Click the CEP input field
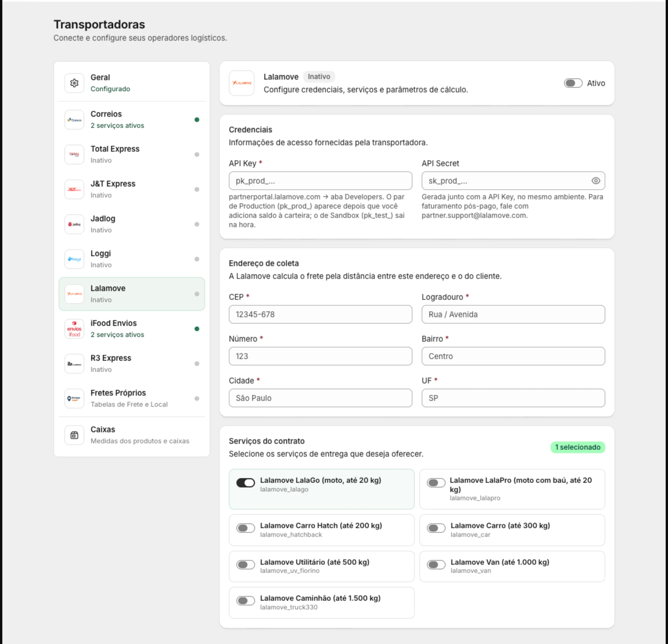This screenshot has height=644, width=668. pyautogui.click(x=320, y=314)
